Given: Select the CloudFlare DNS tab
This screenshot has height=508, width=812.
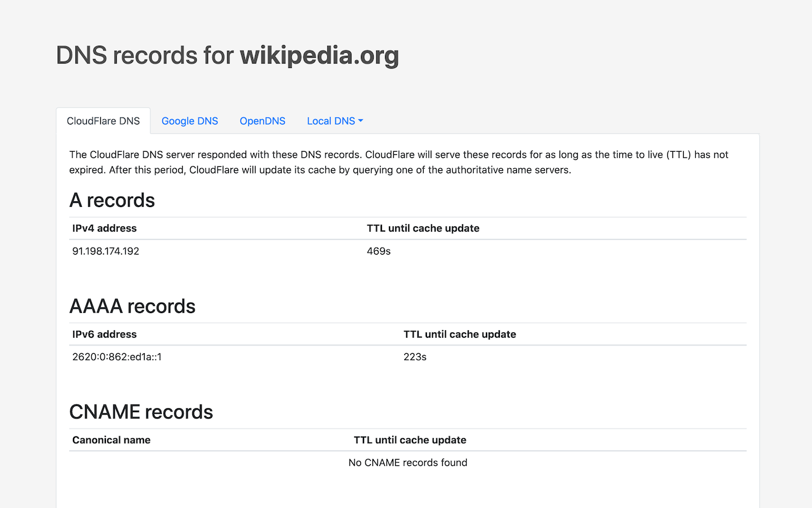Looking at the screenshot, I should (103, 121).
